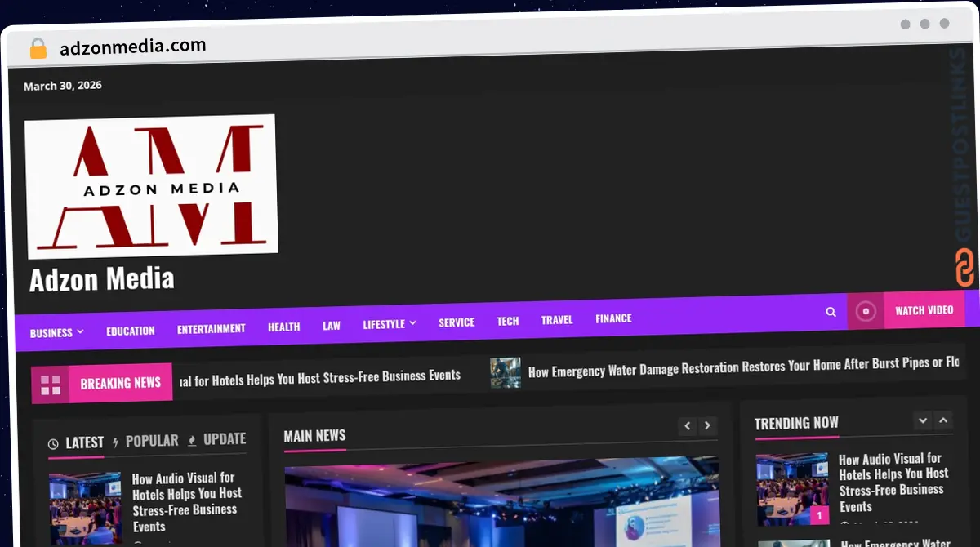Viewport: 980px width, 547px height.
Task: Click the up chevron on Trending Now
Action: (x=943, y=420)
